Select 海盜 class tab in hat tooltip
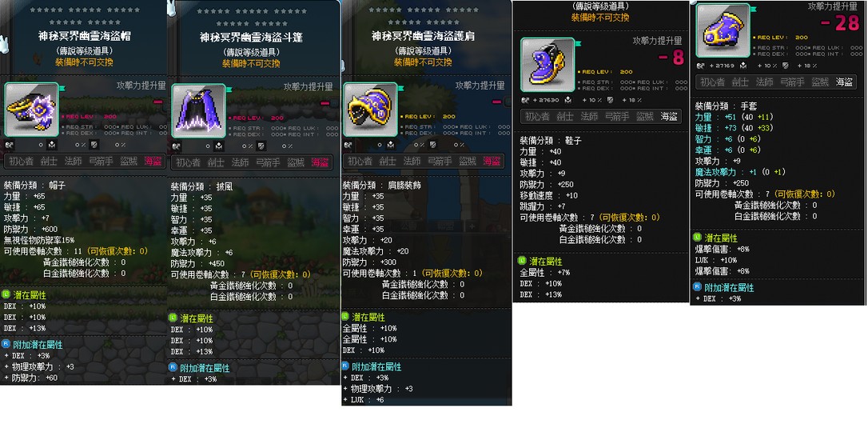The width and height of the screenshot is (868, 432). click(x=153, y=162)
